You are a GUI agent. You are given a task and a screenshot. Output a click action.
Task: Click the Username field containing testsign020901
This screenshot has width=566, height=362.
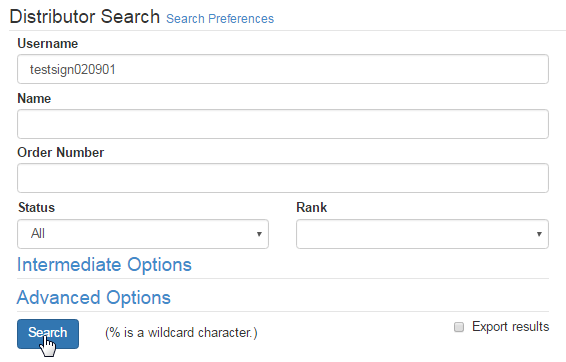283,69
